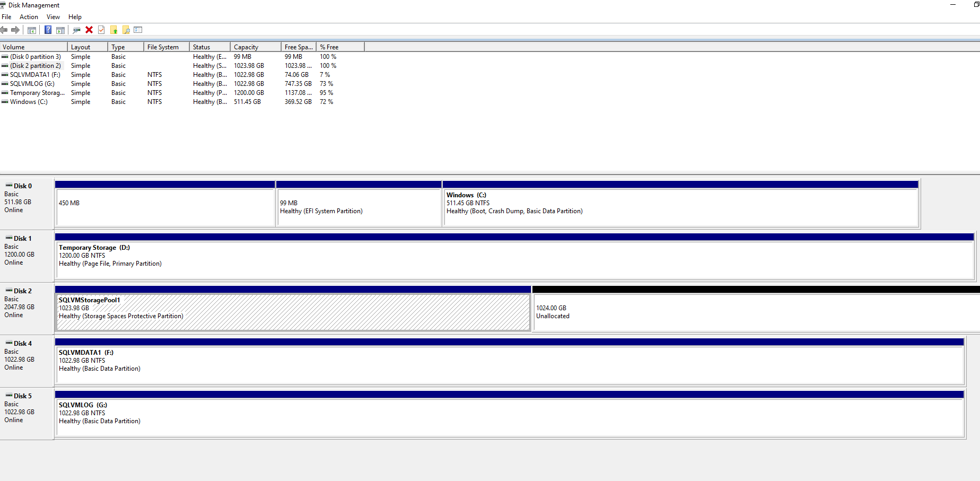Click the Forward navigation arrow
This screenshot has height=481, width=980.
click(15, 30)
